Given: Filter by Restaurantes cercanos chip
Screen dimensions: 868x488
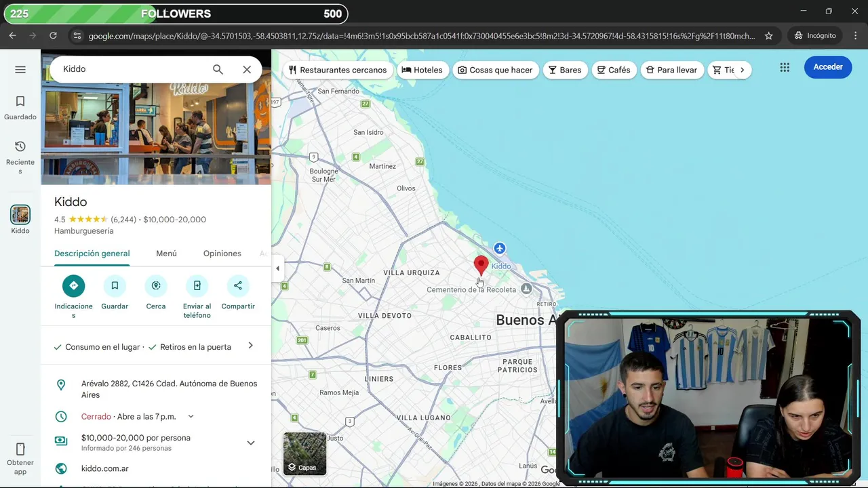Looking at the screenshot, I should [338, 70].
